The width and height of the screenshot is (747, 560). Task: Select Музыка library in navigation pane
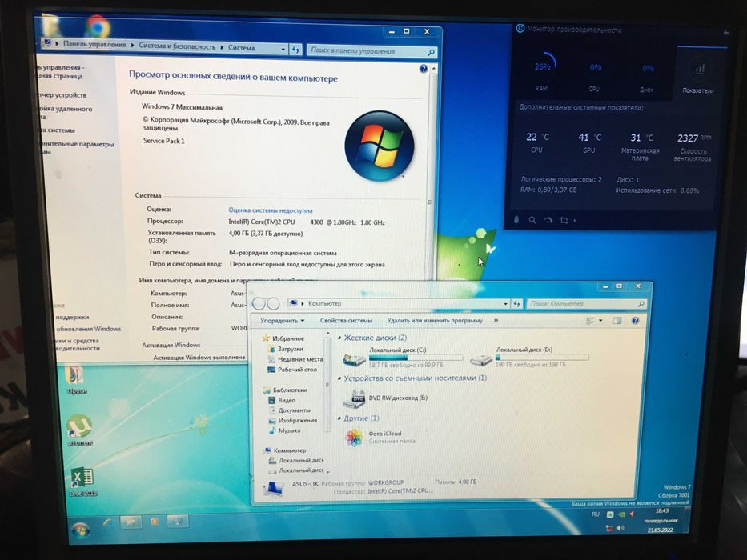pos(290,430)
